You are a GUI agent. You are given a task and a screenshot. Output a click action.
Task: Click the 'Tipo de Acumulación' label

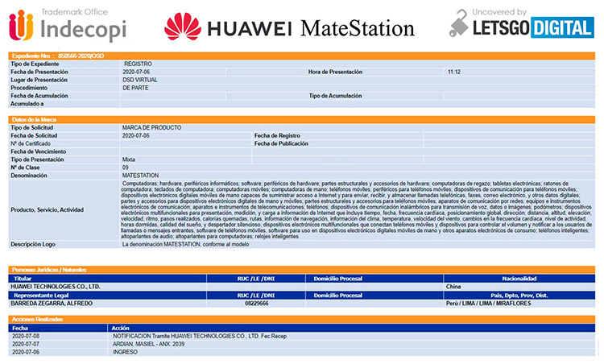pyautogui.click(x=335, y=96)
